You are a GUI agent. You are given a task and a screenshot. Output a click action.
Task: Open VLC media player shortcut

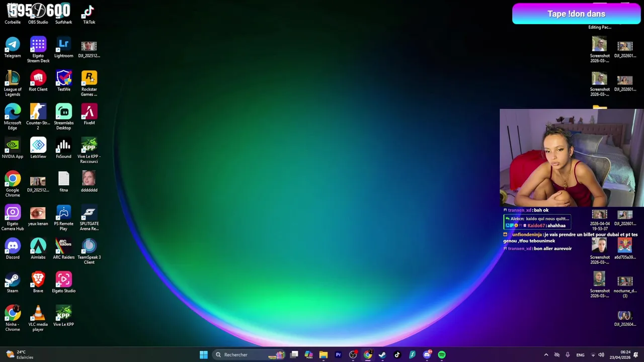click(38, 319)
